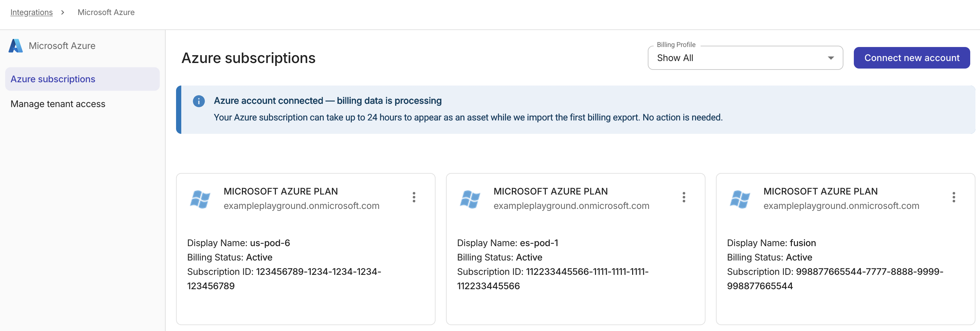Viewport: 980px width, 331px height.
Task: Open kebab menu for us-pod-6 subscription
Action: [414, 197]
